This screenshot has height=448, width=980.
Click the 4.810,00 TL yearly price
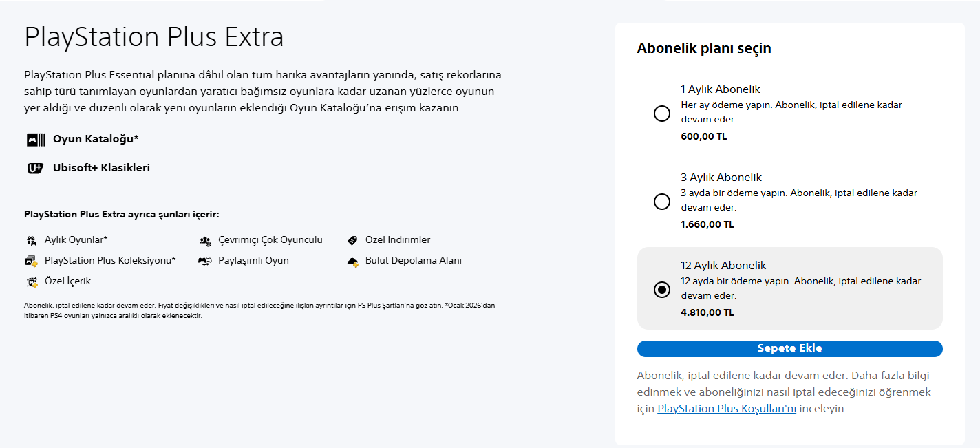point(707,312)
